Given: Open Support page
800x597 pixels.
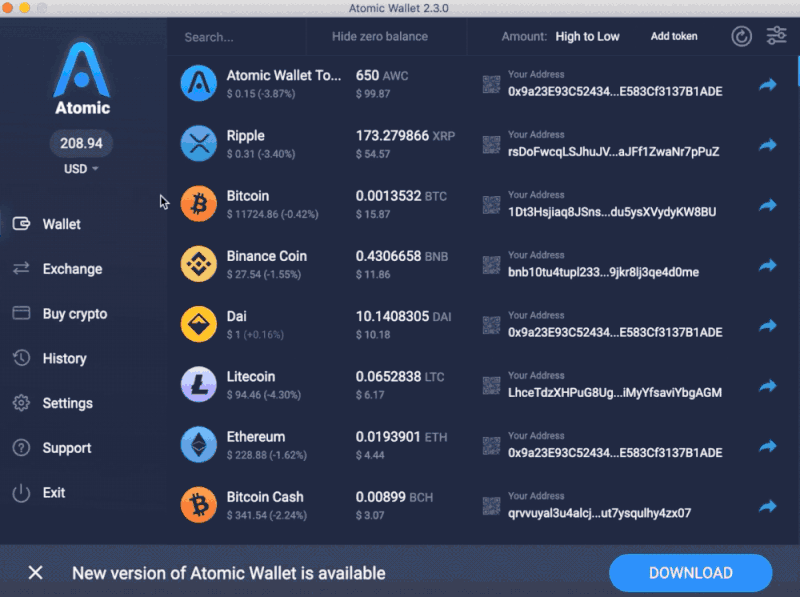Looking at the screenshot, I should click(52, 448).
